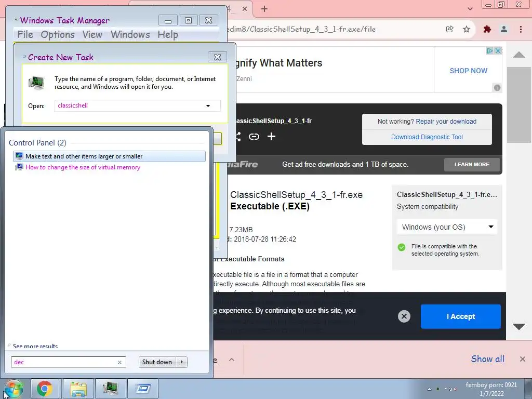The image size is (532, 399).
Task: Expand the download item chevron
Action: click(232, 360)
